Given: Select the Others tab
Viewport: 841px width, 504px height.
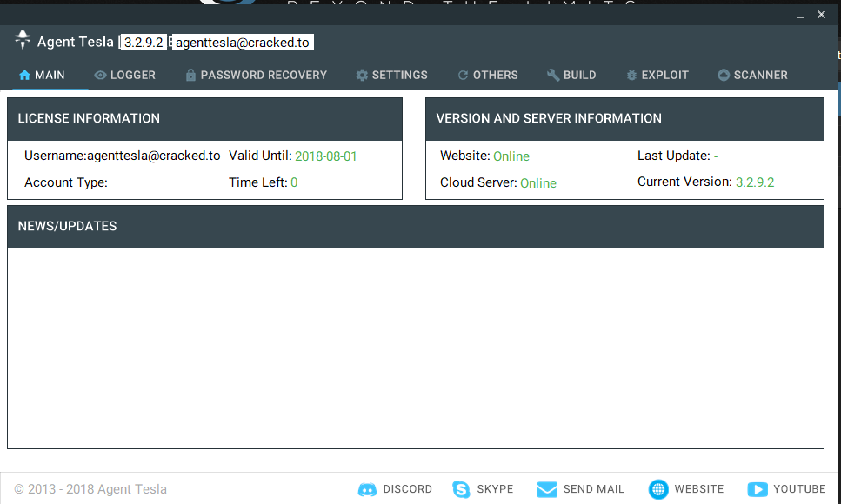Looking at the screenshot, I should [x=488, y=75].
